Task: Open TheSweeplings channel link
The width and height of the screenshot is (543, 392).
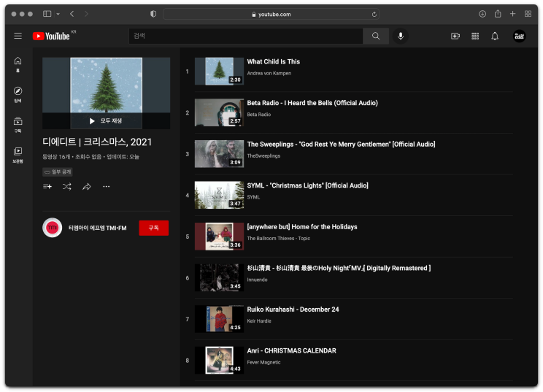Action: tap(263, 155)
